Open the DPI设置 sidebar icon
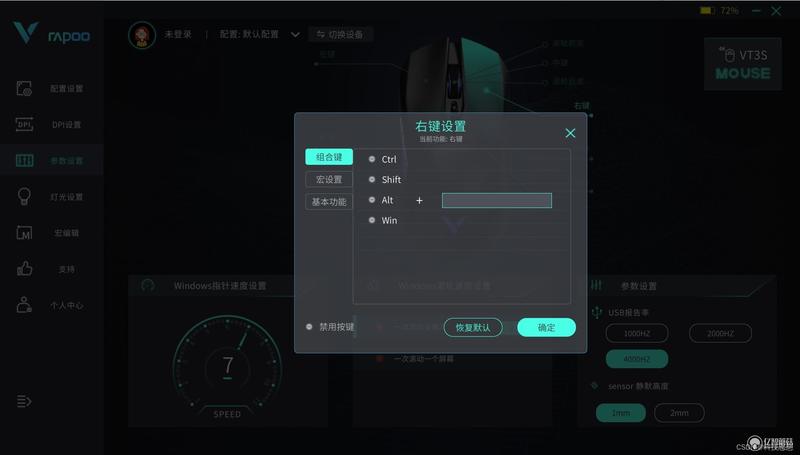Viewport: 800px width, 455px height. [x=24, y=124]
